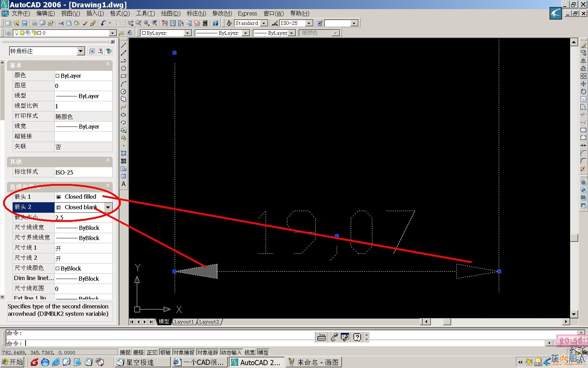Select the Hatch tool
The width and height of the screenshot is (588, 368).
[x=124, y=153]
